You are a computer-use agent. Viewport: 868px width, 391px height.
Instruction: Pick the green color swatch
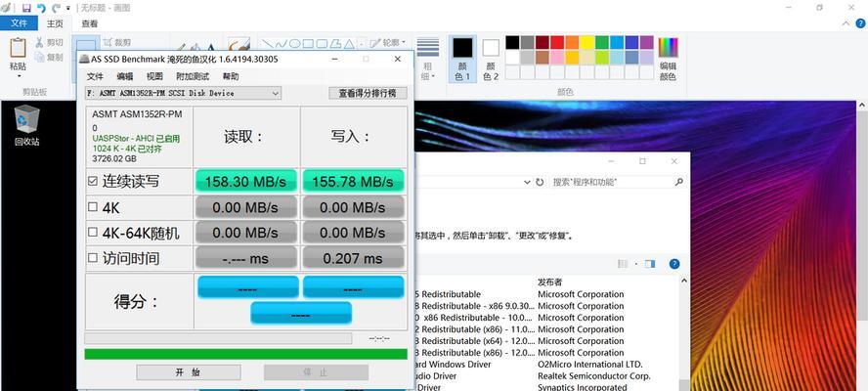602,42
